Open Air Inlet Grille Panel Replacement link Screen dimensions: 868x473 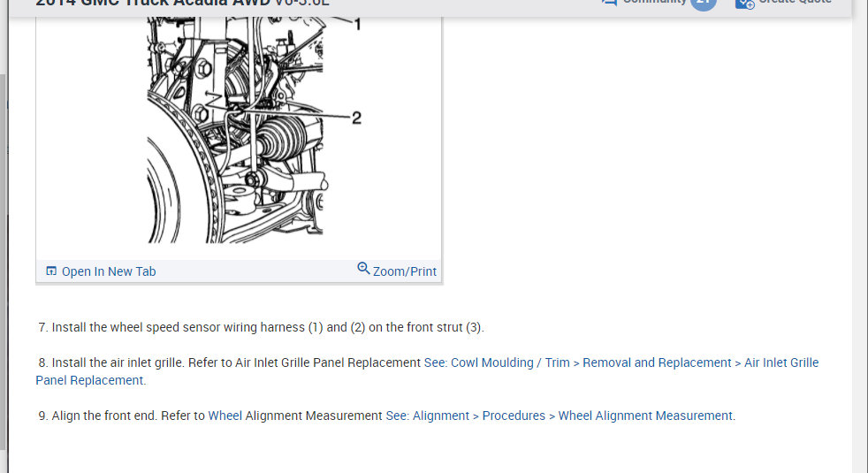click(x=427, y=371)
